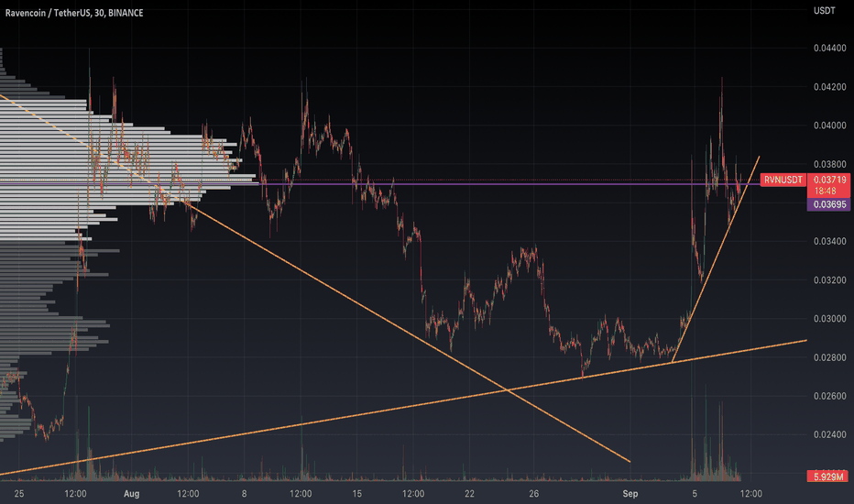Click the 0.02800 price axis label
854x504 pixels.
click(x=829, y=357)
